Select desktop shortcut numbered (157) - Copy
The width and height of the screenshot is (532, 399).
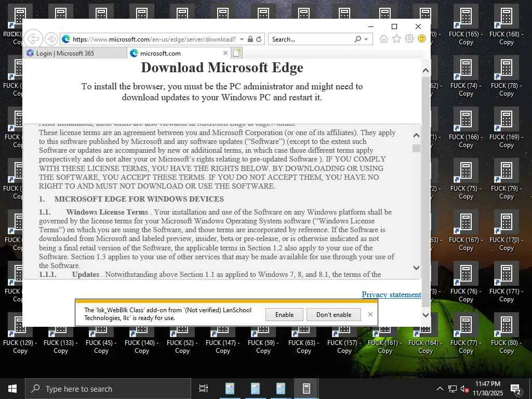coord(344,341)
